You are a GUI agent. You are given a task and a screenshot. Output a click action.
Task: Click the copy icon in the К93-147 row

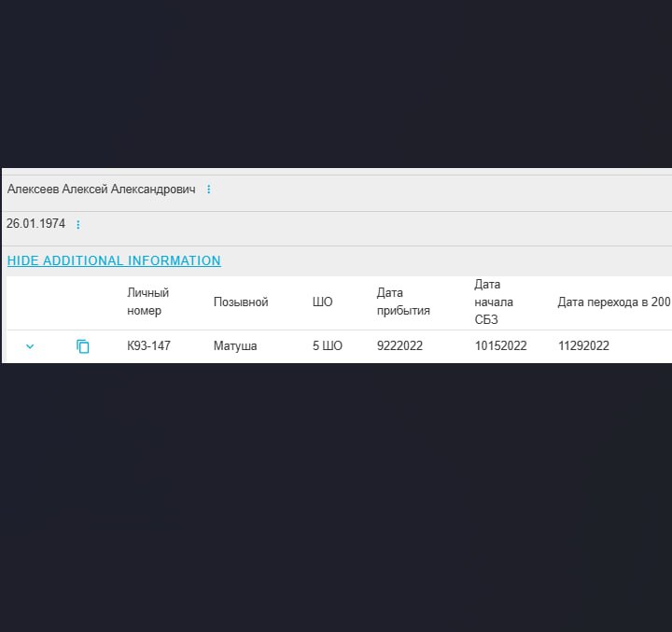[x=83, y=346]
